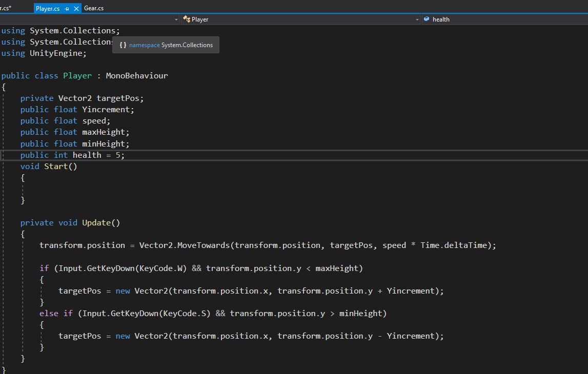Click the UnityEngine using directive

click(58, 53)
